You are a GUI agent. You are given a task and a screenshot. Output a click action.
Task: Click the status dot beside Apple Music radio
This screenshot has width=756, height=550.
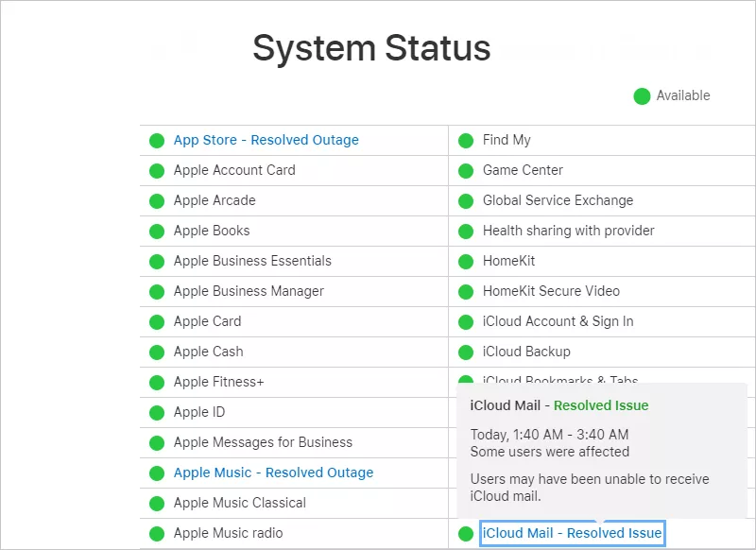tap(157, 534)
